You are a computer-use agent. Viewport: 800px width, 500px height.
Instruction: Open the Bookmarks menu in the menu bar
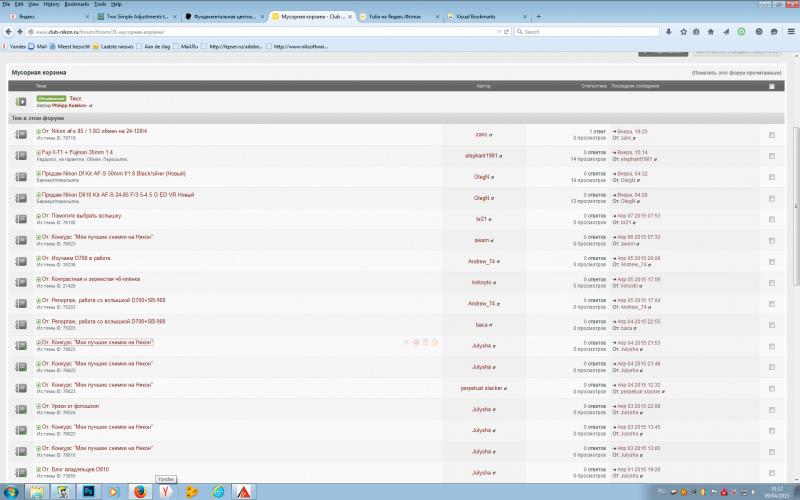(77, 4)
